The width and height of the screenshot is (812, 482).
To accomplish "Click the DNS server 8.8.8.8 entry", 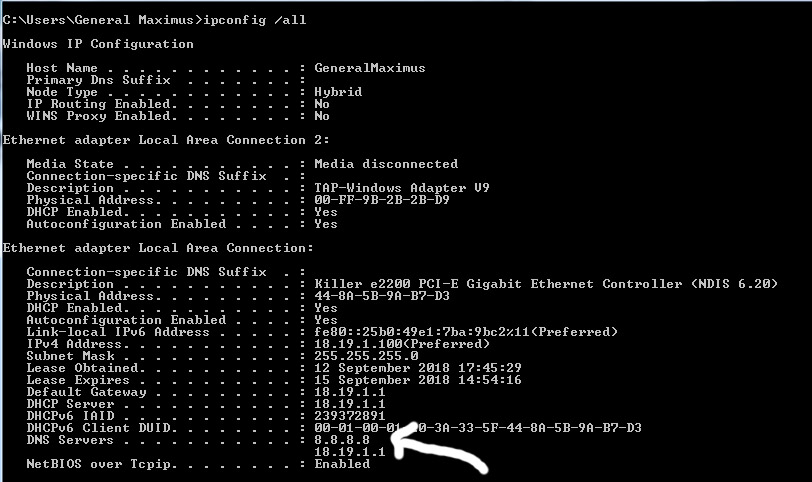I will 342,440.
